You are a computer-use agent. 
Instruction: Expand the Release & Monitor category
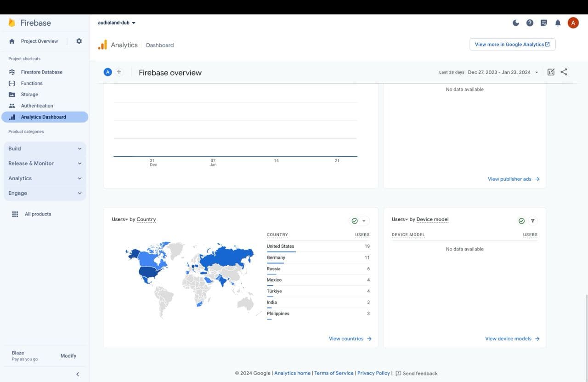coord(45,163)
